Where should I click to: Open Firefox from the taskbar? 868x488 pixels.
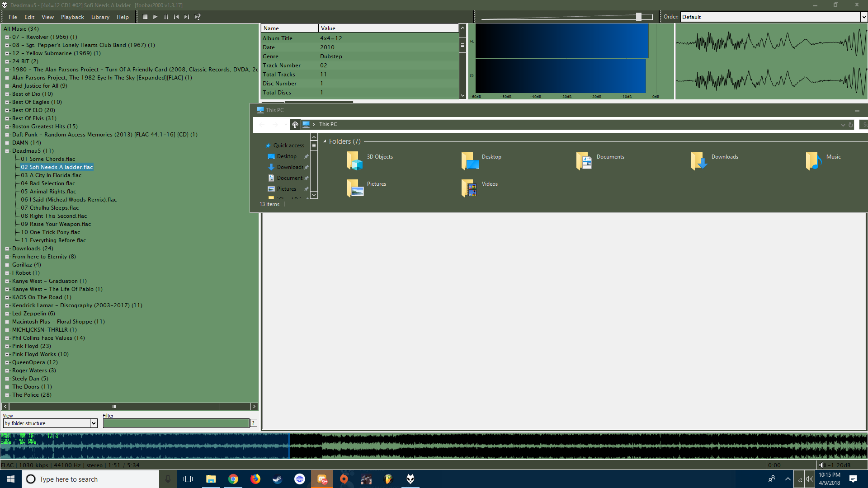coord(255,479)
